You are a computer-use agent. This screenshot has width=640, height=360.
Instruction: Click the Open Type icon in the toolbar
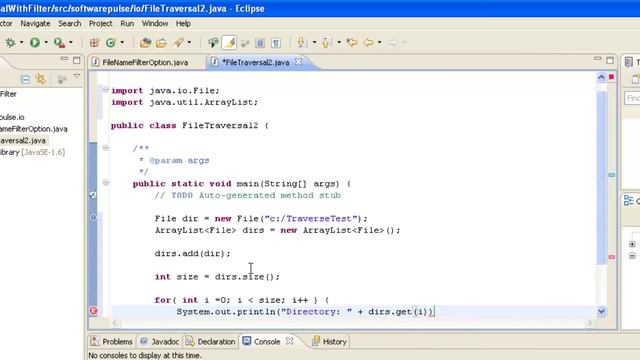click(145, 42)
